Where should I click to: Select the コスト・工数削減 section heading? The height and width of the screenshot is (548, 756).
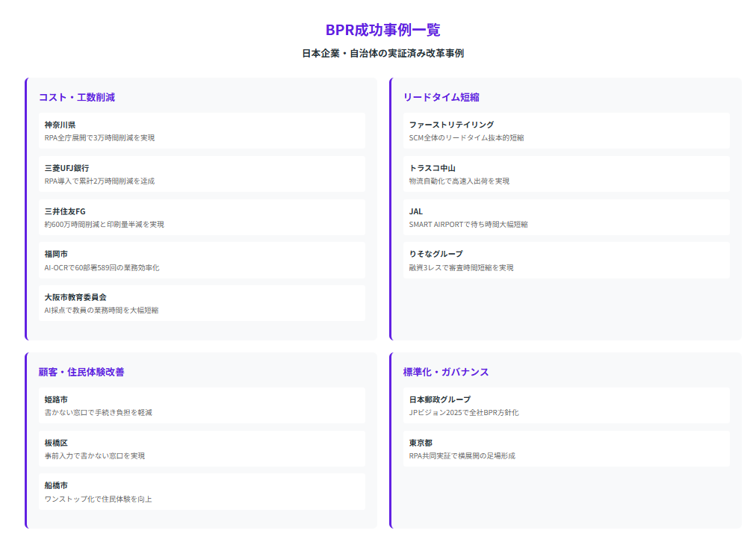(x=77, y=97)
